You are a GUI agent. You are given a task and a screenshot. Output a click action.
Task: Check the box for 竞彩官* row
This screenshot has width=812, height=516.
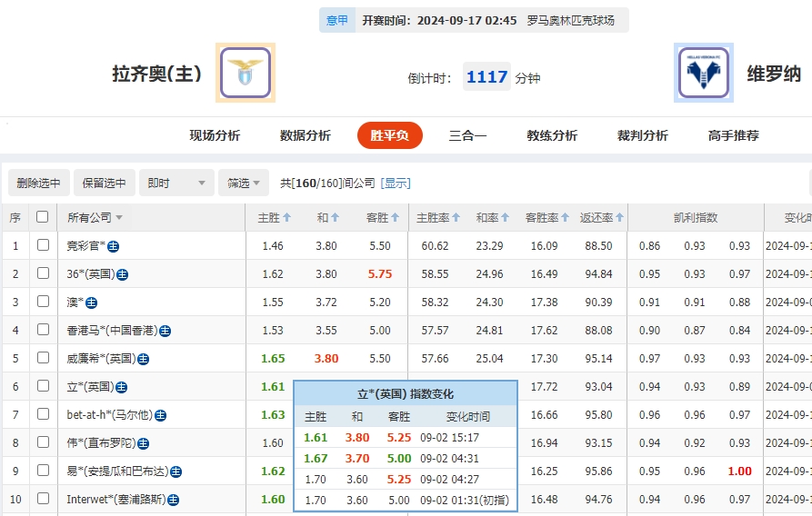pyautogui.click(x=43, y=245)
